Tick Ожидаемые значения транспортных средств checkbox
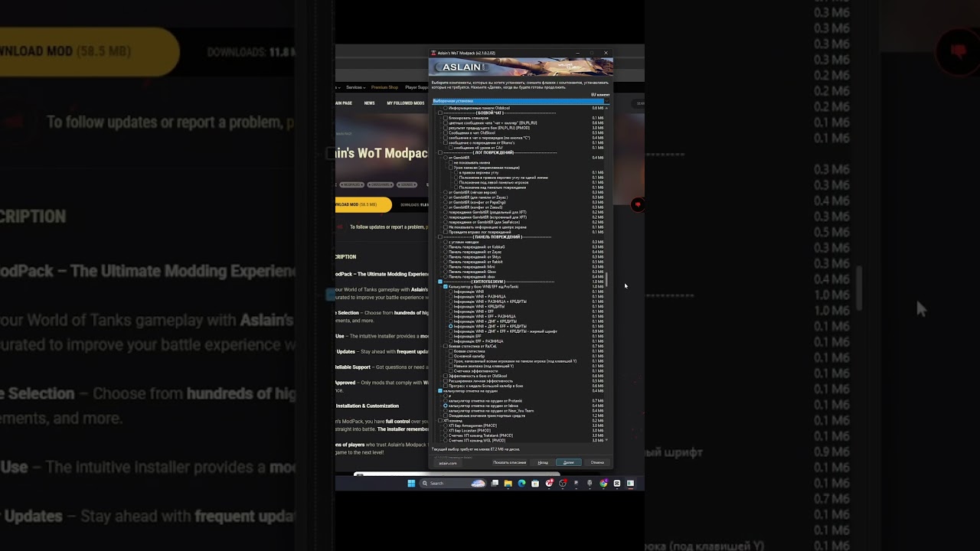980x551 pixels. click(x=446, y=416)
